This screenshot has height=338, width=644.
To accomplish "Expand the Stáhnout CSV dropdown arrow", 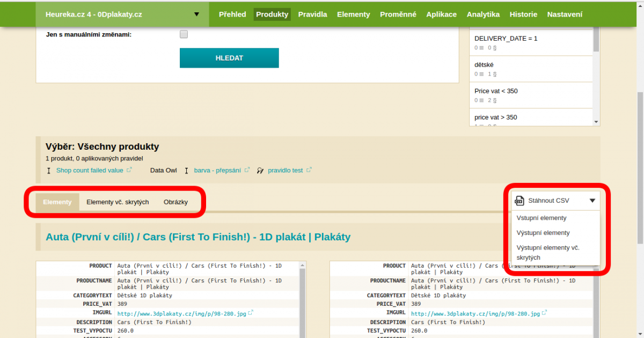I will click(x=592, y=201).
